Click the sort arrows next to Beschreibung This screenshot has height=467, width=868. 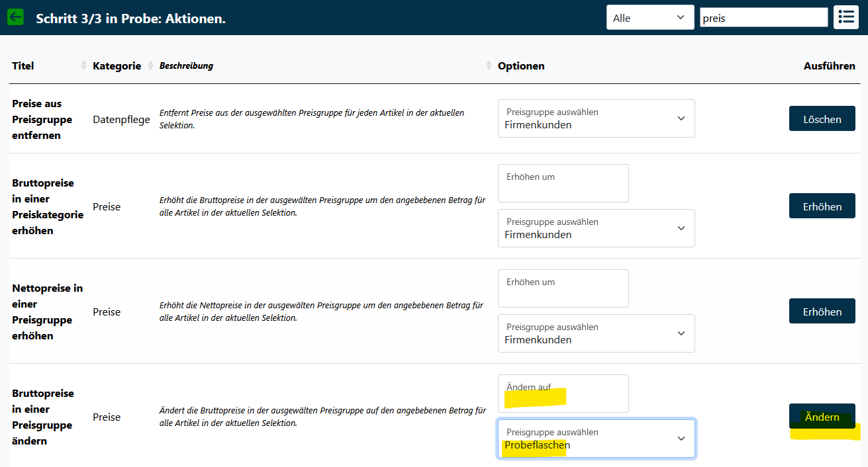pyautogui.click(x=489, y=65)
